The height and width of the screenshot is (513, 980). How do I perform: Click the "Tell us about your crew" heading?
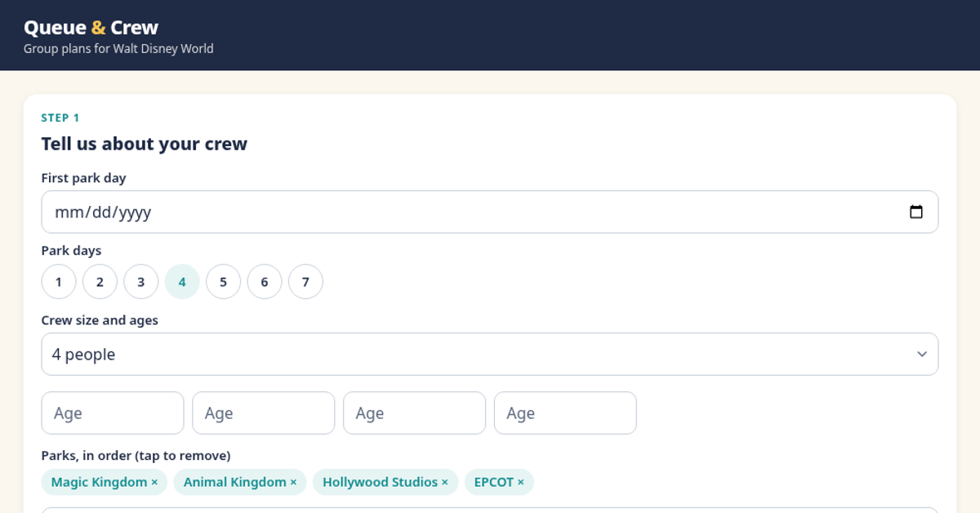coord(145,144)
